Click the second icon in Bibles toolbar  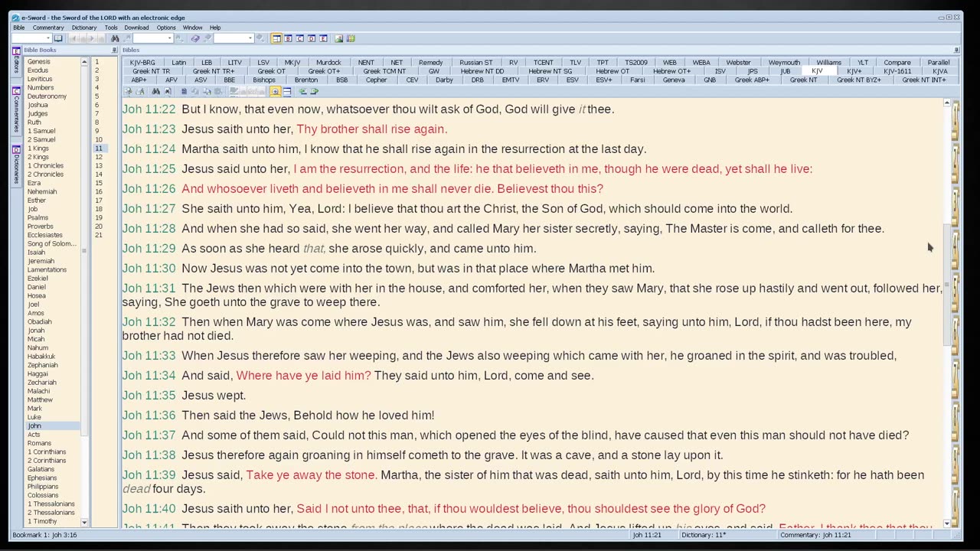[139, 91]
